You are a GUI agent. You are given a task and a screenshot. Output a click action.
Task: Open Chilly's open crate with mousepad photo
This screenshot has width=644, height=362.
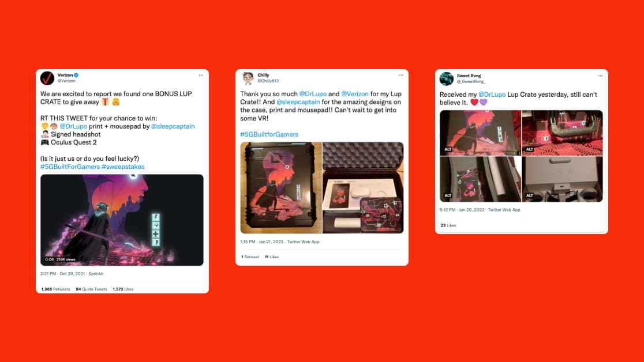pyautogui.click(x=363, y=187)
